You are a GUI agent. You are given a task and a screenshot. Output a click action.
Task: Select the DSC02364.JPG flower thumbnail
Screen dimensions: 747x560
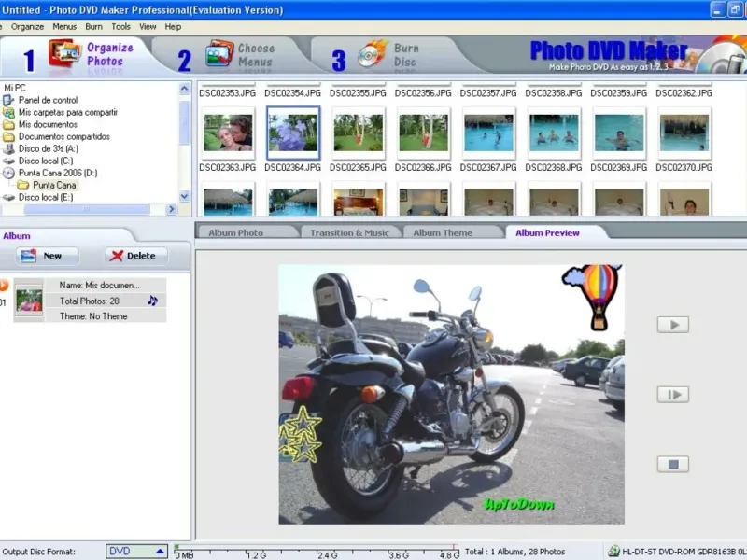(x=293, y=132)
